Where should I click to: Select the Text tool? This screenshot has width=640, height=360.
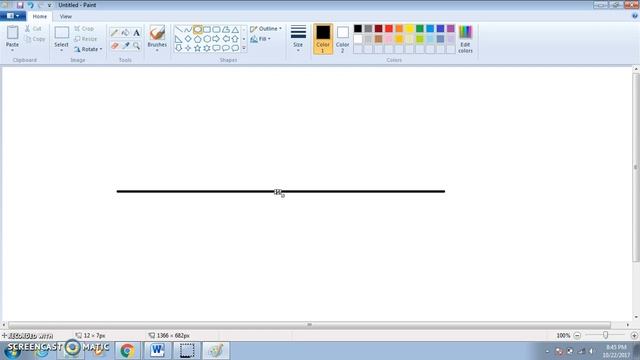point(136,33)
